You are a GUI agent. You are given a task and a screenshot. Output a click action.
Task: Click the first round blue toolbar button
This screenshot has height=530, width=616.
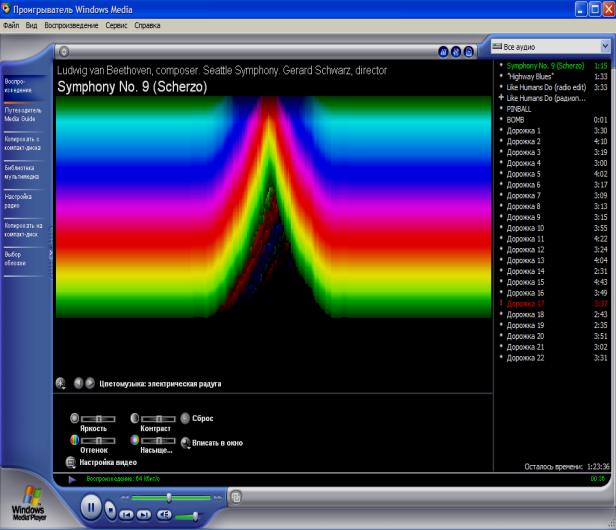(x=443, y=52)
